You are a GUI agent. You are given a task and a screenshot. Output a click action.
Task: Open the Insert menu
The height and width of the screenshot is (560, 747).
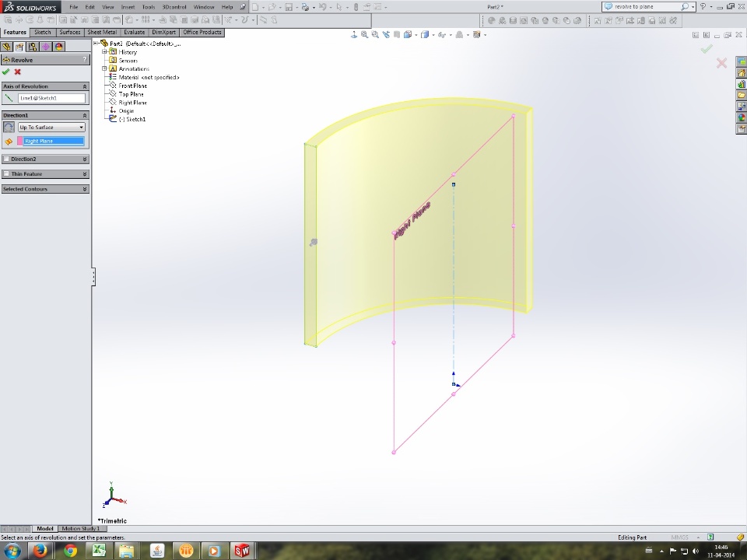coord(128,7)
